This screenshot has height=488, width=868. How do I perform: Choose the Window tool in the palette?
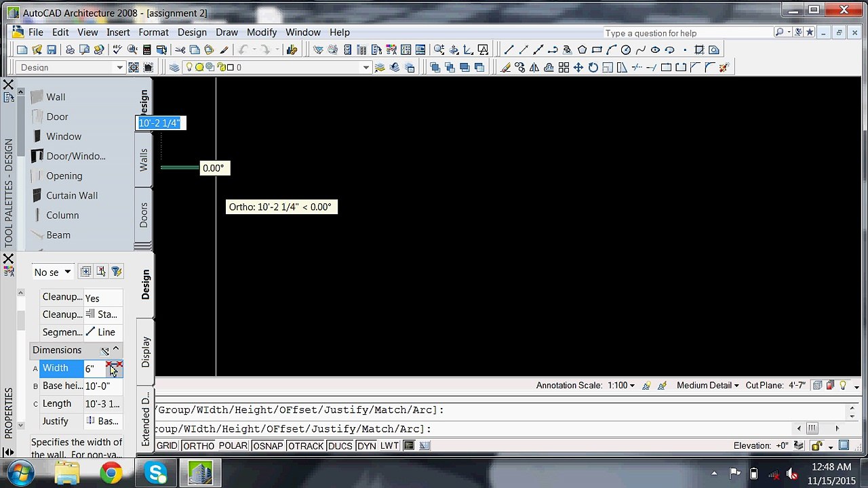pos(57,136)
